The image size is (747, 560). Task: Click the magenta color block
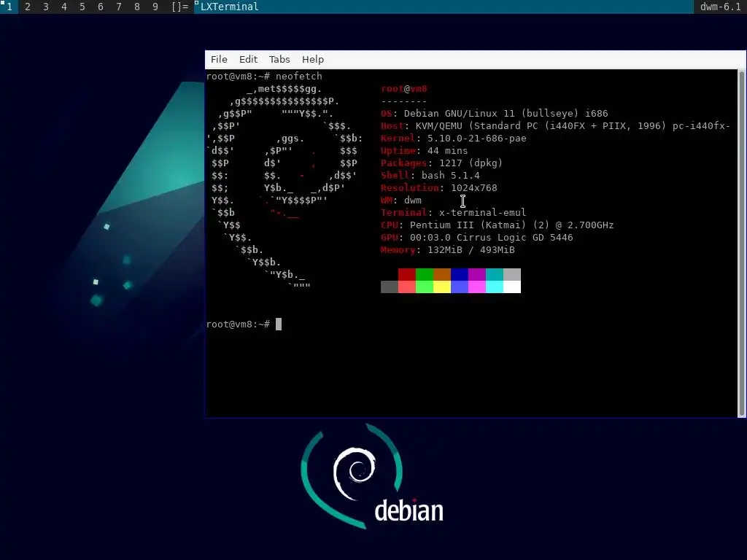(477, 287)
